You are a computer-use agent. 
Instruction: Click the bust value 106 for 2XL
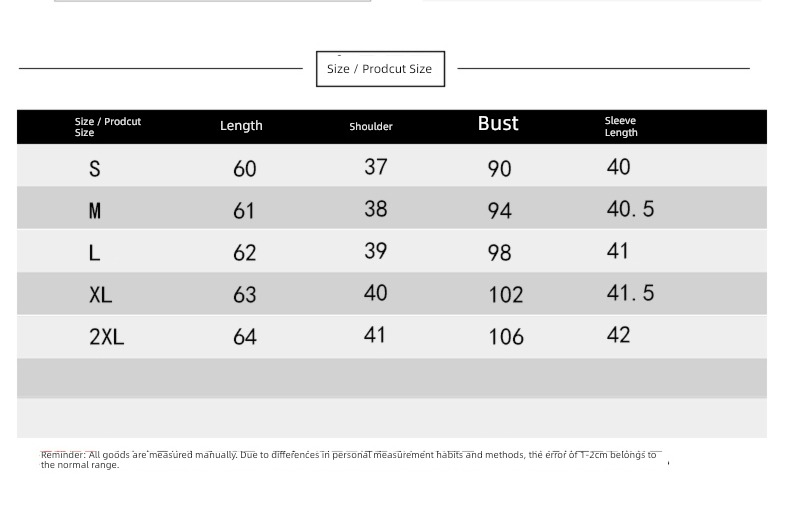(x=506, y=337)
